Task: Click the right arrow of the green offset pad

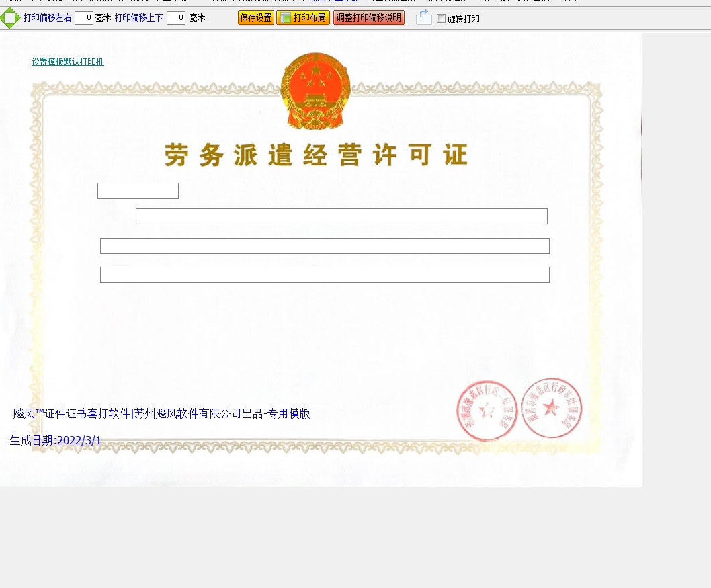Action: click(x=17, y=18)
